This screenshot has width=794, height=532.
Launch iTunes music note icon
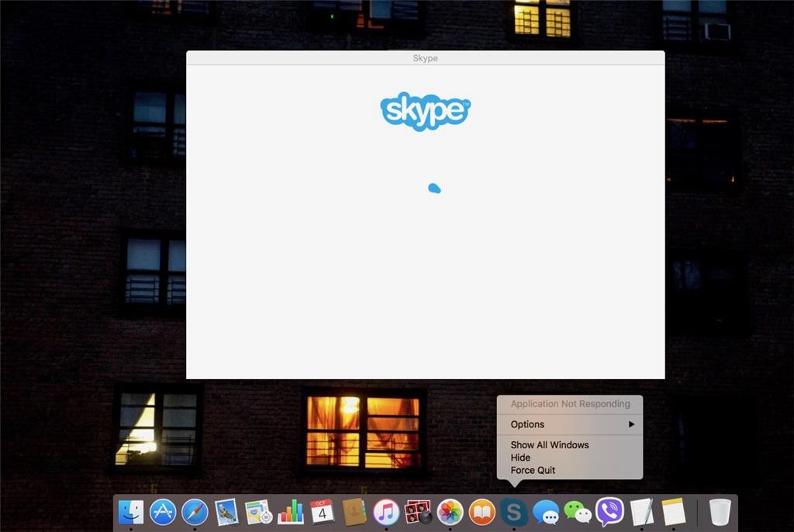tap(386, 512)
